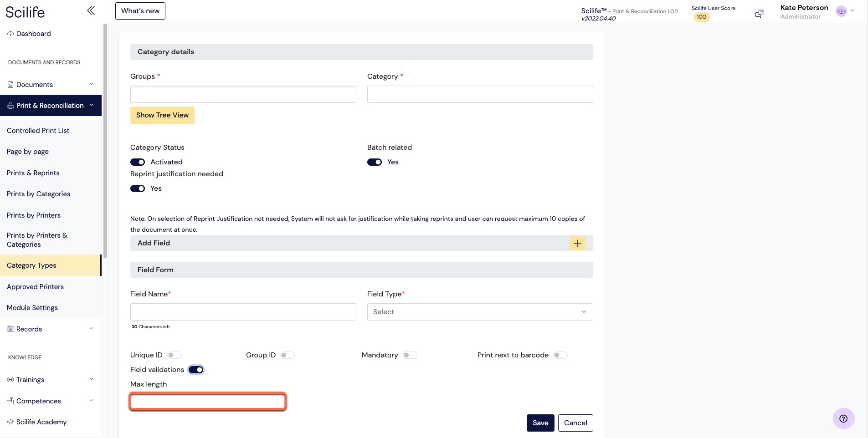Open the chat messages icon in header

[x=760, y=14]
